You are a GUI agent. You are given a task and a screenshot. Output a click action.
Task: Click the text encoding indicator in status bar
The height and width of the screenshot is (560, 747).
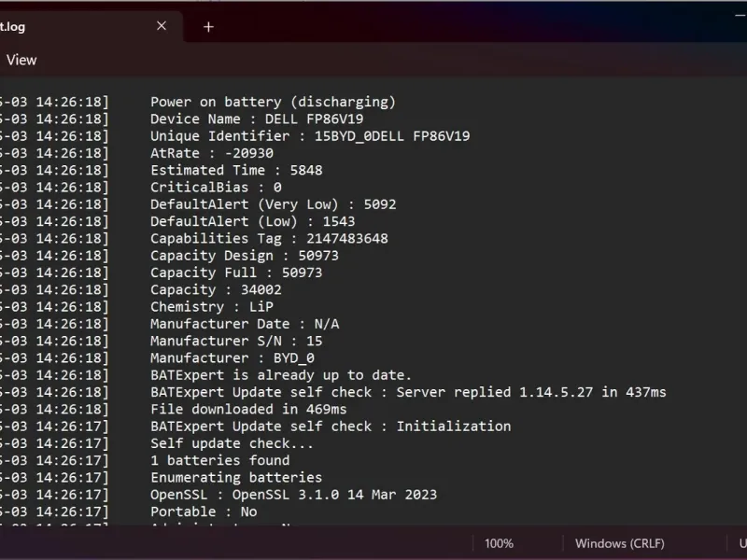tap(741, 543)
